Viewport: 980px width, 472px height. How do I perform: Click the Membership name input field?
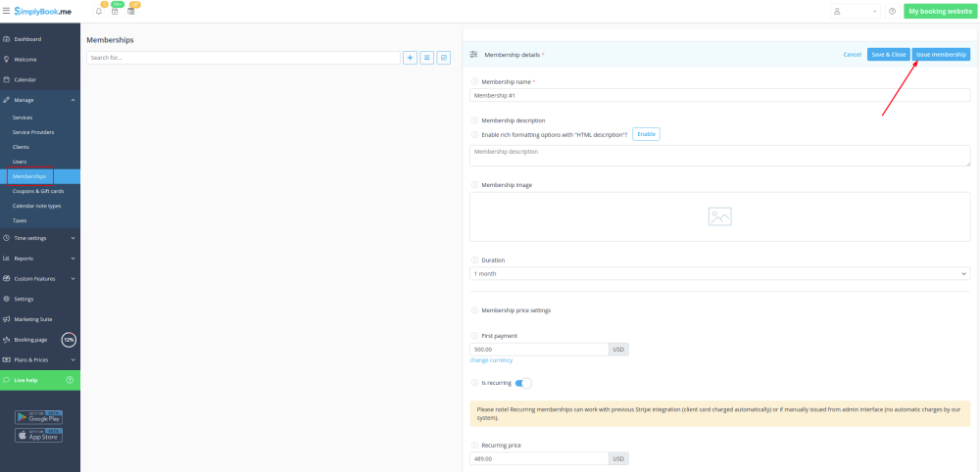[x=719, y=96]
